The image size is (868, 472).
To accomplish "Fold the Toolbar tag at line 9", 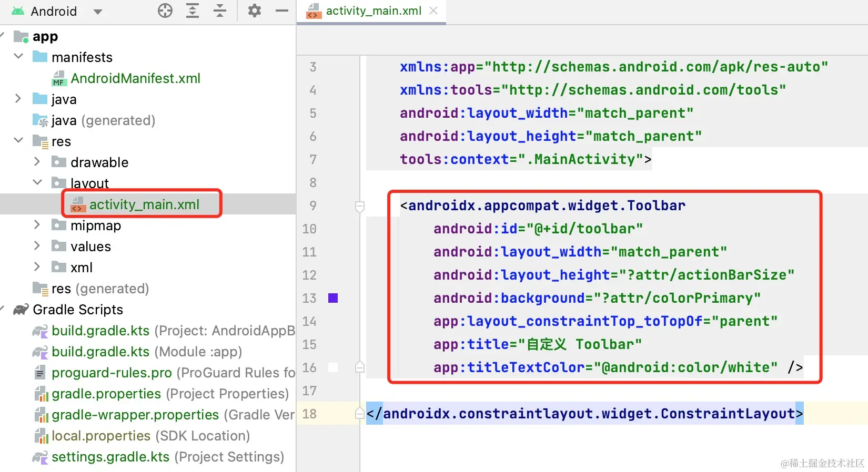I will [x=360, y=207].
